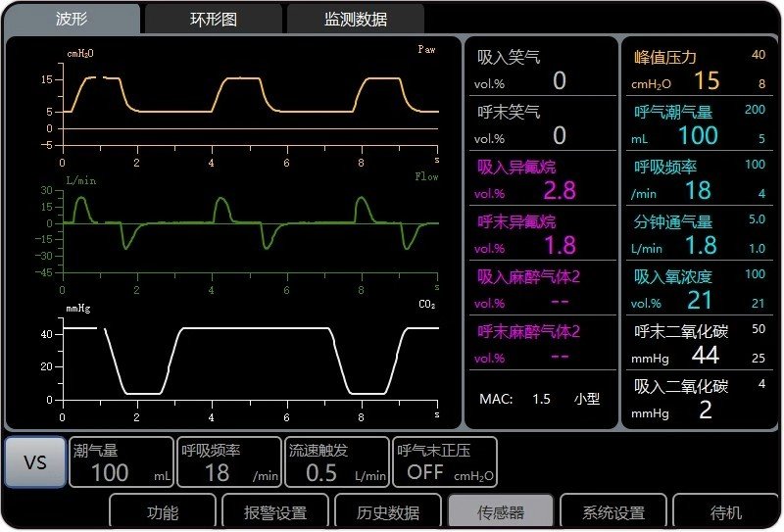The height and width of the screenshot is (532, 784).
Task: Click the 传感器 sensor button
Action: 501,512
